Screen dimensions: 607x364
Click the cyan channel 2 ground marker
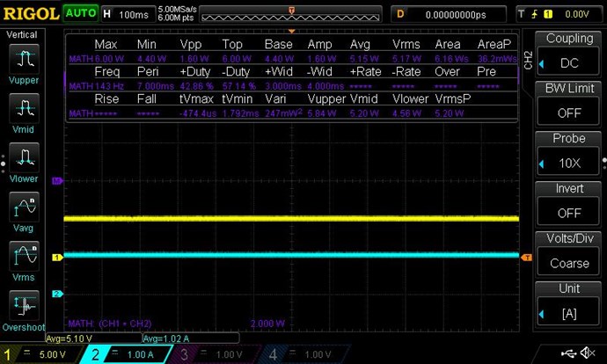point(57,294)
